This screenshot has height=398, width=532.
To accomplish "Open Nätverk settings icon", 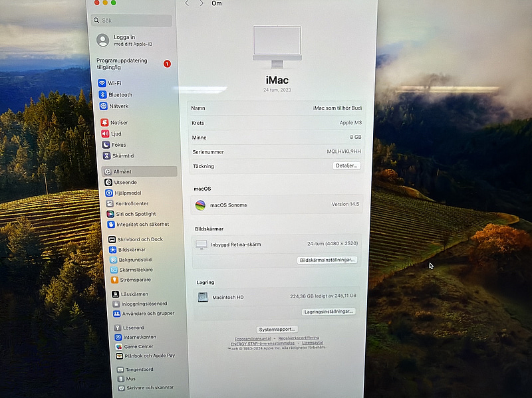I will coord(104,106).
